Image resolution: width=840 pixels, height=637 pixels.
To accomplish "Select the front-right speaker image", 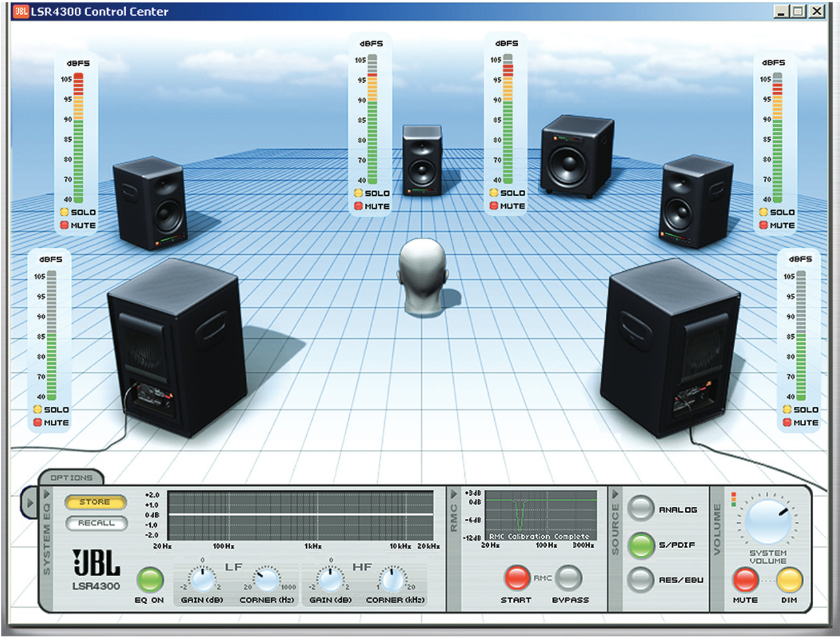I will (695, 202).
